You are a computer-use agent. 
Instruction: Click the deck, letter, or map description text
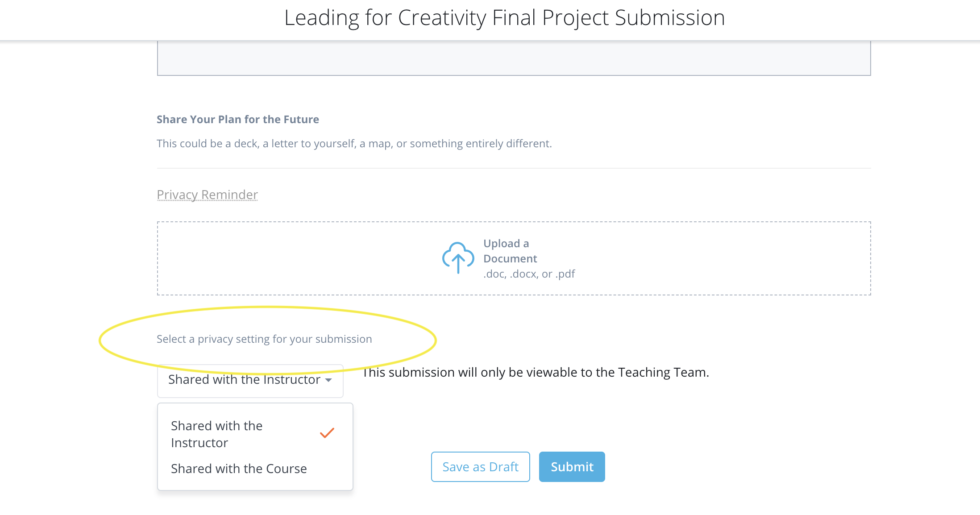pyautogui.click(x=354, y=144)
